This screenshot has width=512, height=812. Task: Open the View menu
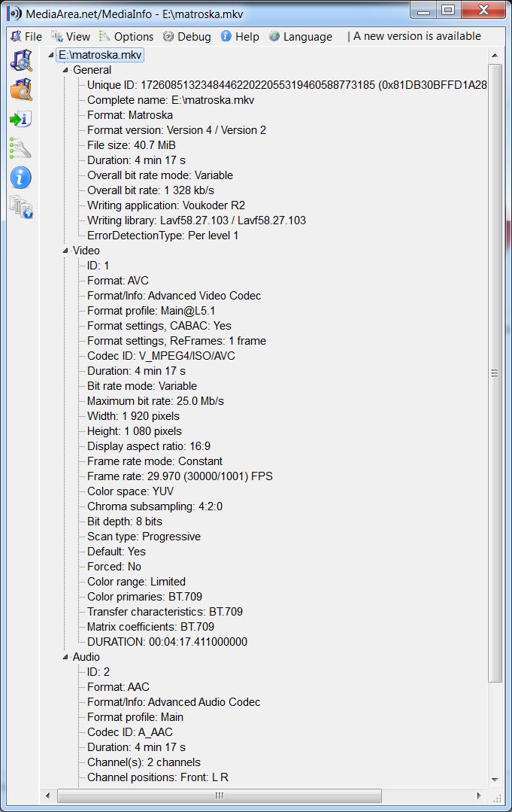(71, 36)
